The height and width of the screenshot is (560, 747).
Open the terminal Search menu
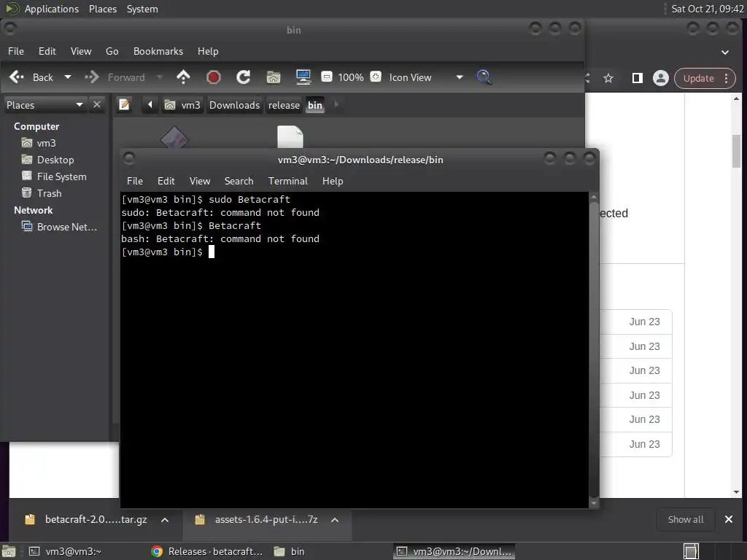click(239, 181)
